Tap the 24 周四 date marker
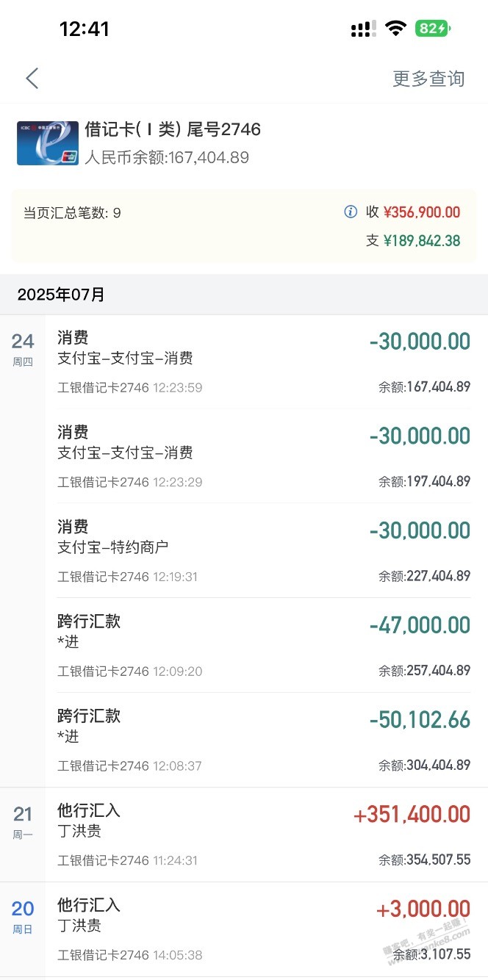 tap(23, 349)
